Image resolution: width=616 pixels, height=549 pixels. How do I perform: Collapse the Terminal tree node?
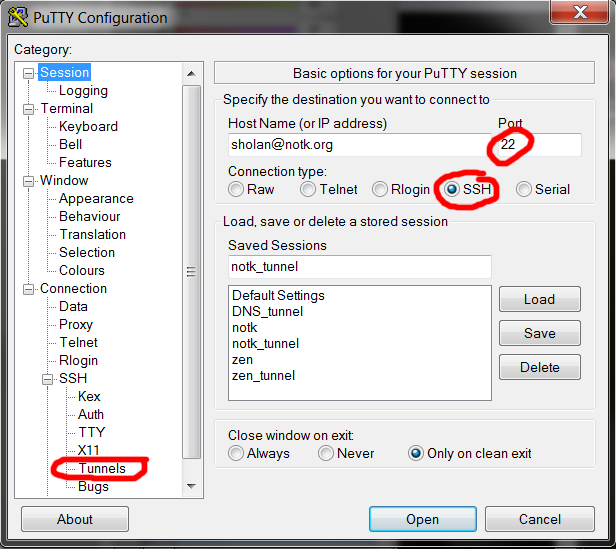(x=28, y=109)
